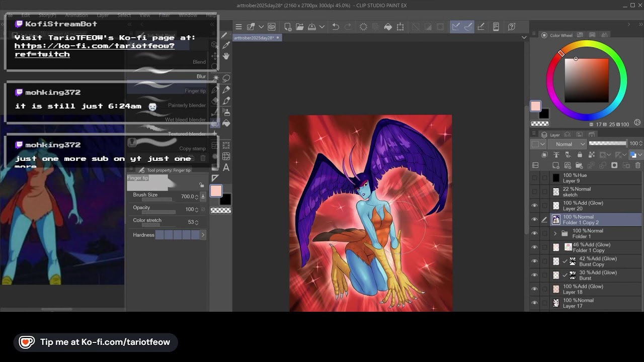Screen dimensions: 644x362
Task: Select the Eyedropper tool
Action: [x=226, y=45]
